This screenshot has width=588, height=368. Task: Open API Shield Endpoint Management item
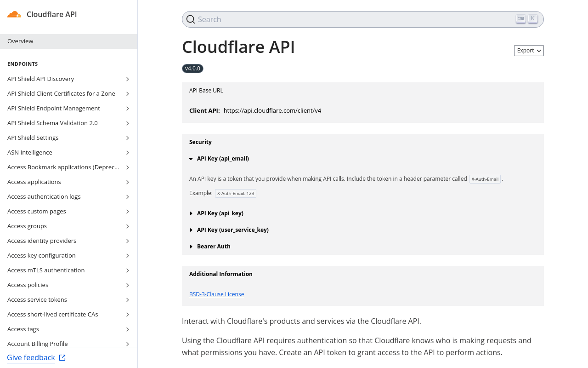click(68, 108)
